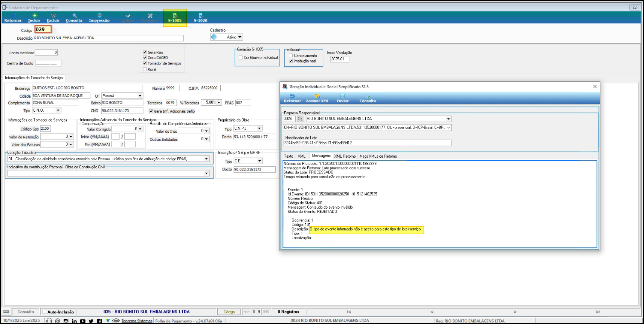Click the Consulta tab at bottom left

click(x=26, y=312)
